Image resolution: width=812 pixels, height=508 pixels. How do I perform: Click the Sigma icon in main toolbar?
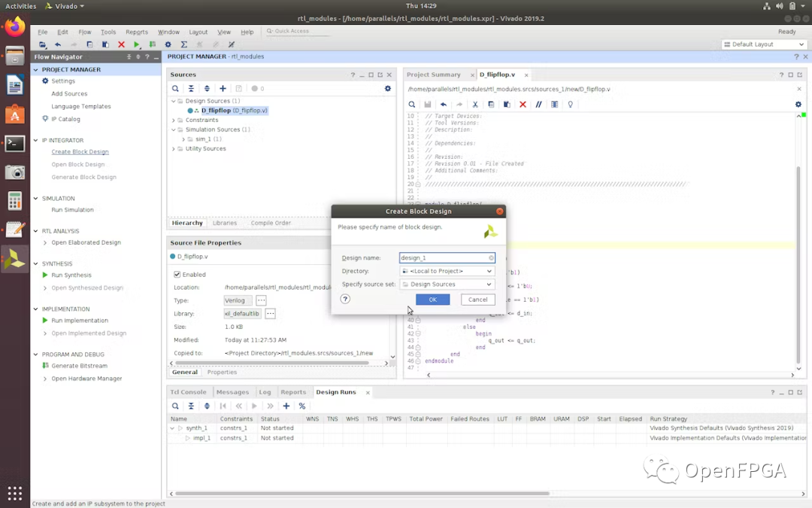tap(184, 45)
